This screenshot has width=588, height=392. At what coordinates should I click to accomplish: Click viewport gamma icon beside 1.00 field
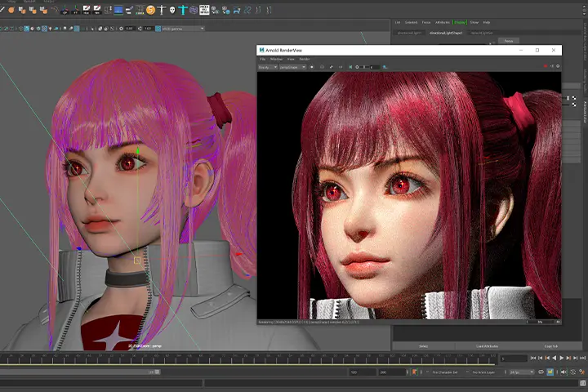pyautogui.click(x=140, y=29)
